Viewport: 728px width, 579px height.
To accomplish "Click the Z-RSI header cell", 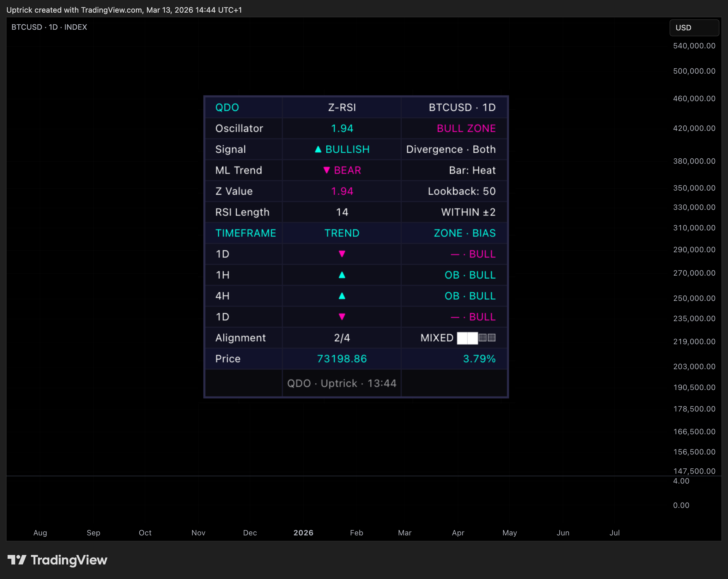I will [x=342, y=107].
